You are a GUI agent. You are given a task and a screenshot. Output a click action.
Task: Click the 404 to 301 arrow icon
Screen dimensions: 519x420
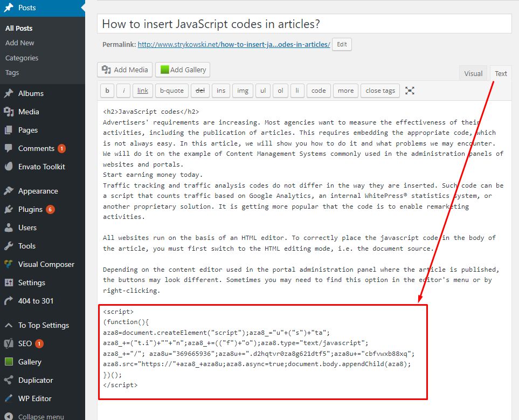click(x=9, y=301)
